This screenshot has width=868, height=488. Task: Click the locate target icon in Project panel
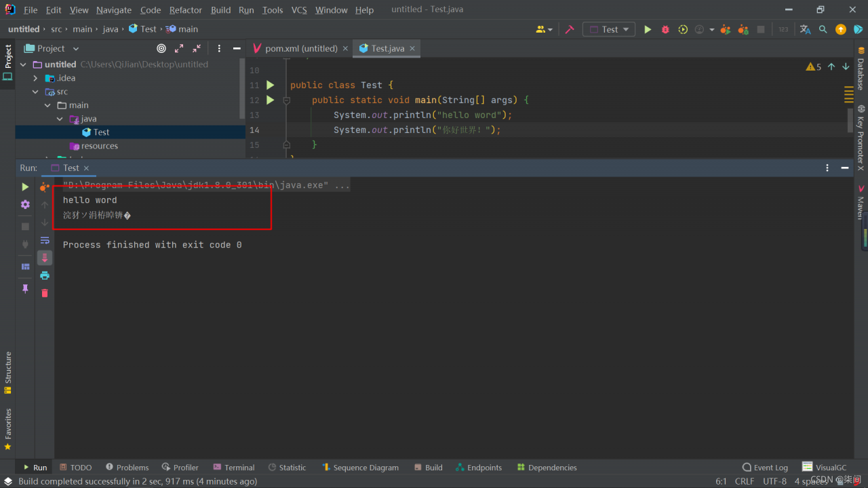point(161,48)
